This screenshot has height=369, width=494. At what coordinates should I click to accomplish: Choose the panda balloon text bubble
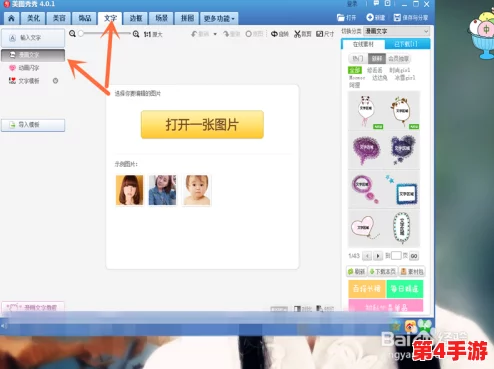coord(366,111)
